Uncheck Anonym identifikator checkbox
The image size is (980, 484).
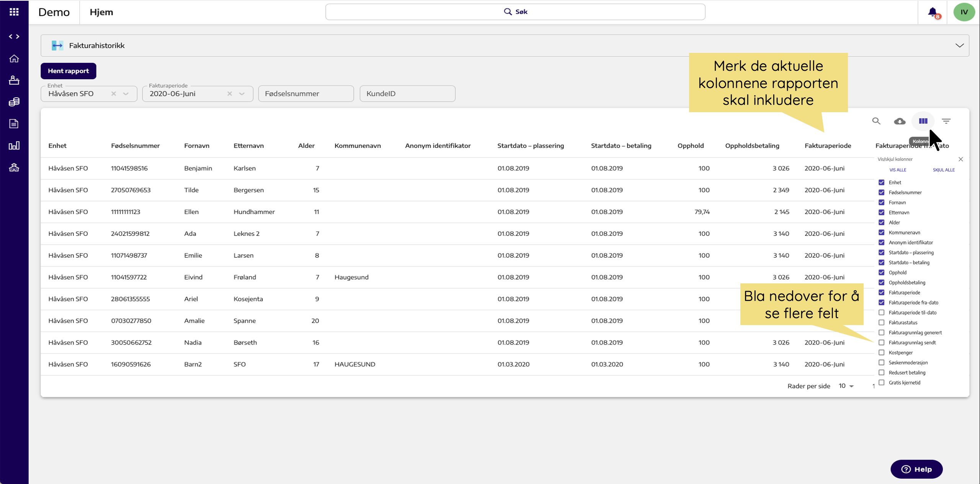click(881, 242)
